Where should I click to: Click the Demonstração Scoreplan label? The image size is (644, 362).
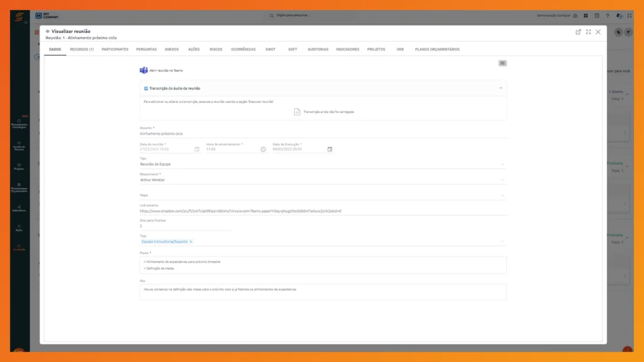tap(553, 16)
